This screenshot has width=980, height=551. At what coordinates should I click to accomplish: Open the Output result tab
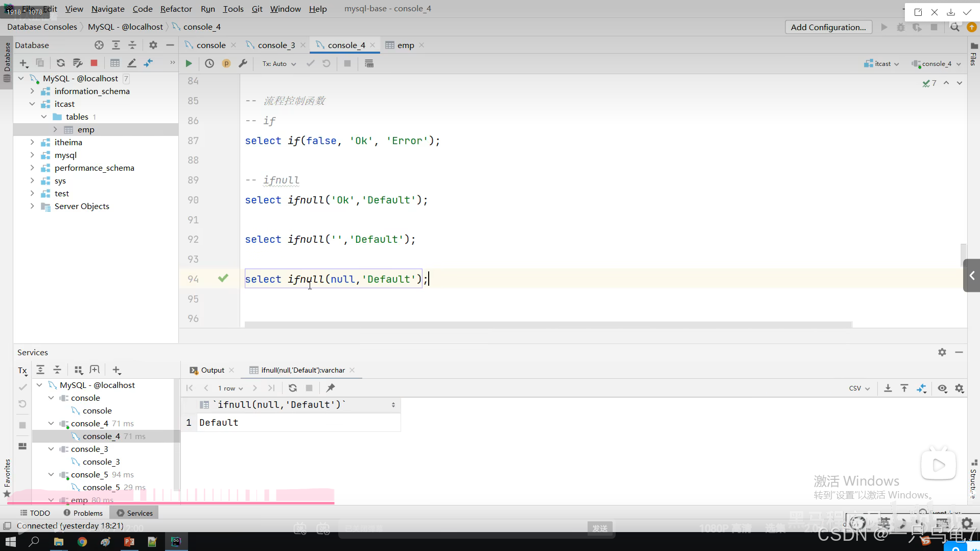(x=212, y=370)
